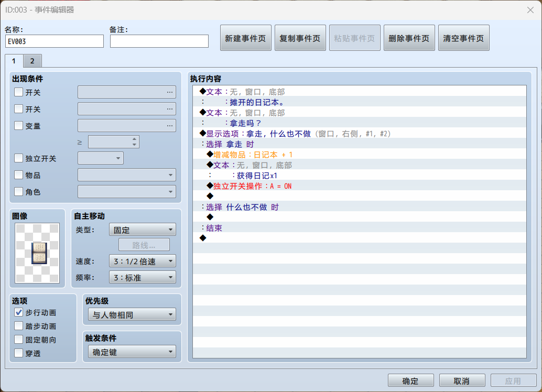Click the 复制事件页 button
542x392 pixels.
(x=300, y=38)
